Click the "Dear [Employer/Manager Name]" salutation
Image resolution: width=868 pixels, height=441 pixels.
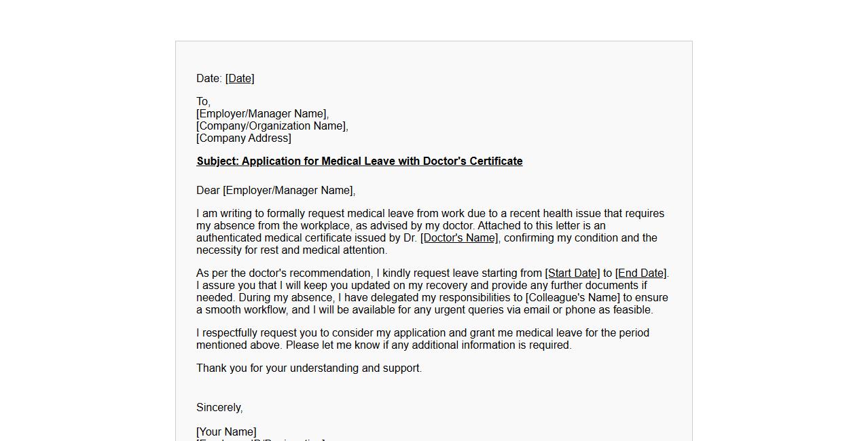(276, 191)
